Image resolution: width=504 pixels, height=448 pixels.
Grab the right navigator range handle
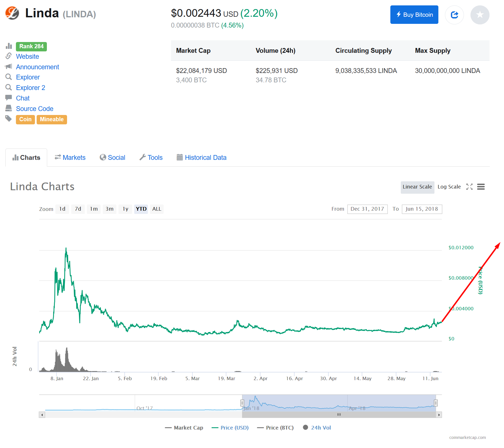(436, 403)
